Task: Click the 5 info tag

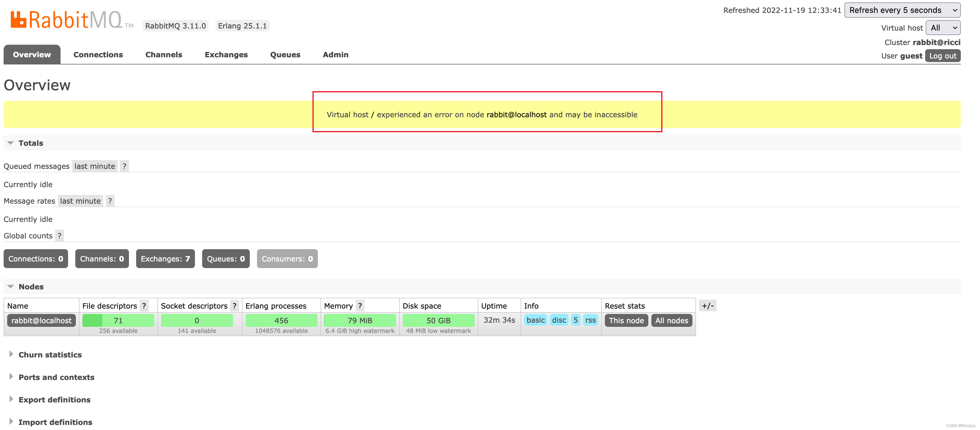Action: [575, 320]
